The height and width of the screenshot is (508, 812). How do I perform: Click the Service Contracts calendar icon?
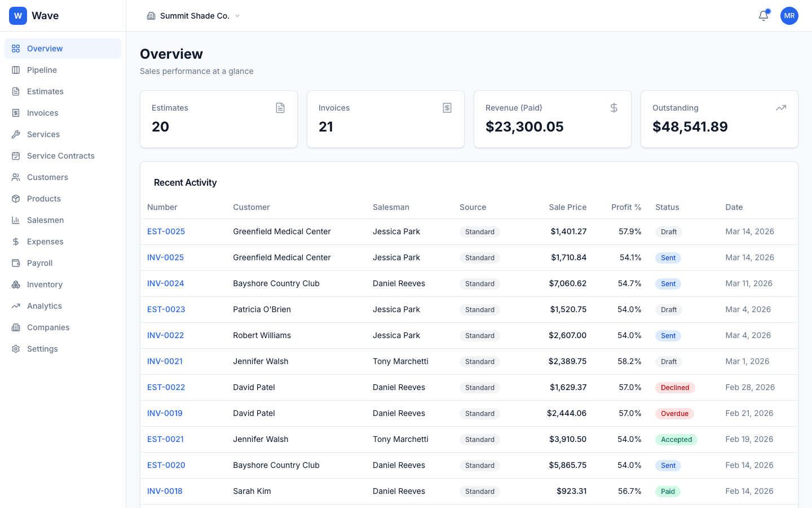[x=16, y=155]
